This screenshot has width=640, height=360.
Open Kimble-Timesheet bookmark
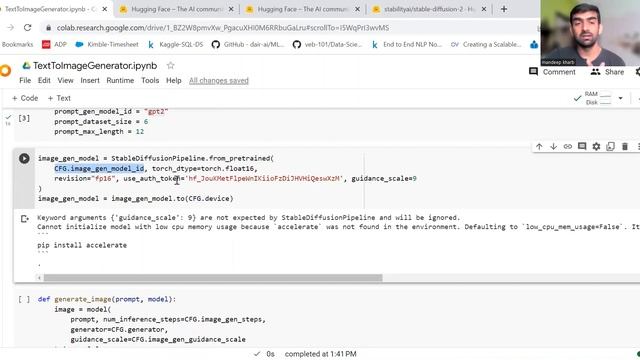(x=107, y=44)
